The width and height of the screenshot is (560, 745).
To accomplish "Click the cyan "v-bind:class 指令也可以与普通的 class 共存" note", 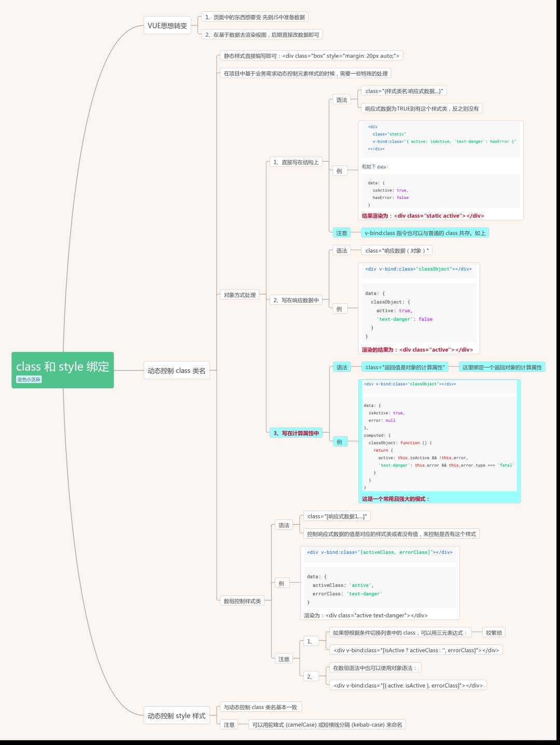I will [x=425, y=233].
